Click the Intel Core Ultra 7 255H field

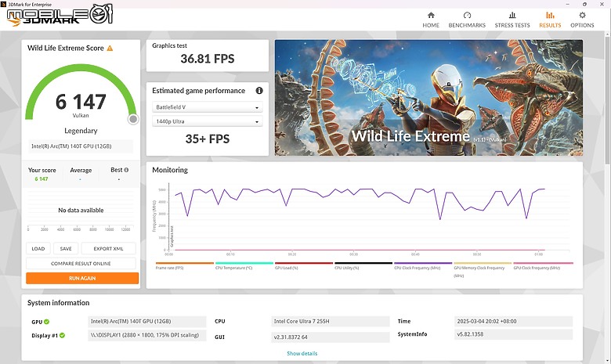click(330, 321)
